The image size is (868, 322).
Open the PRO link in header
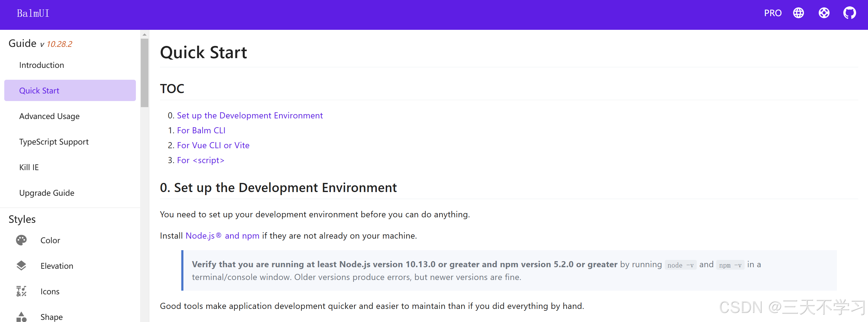point(772,13)
